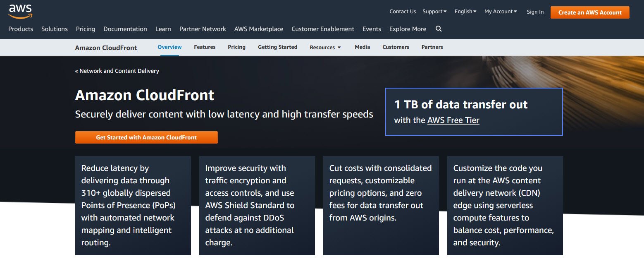Open the Products menu
This screenshot has height=259, width=644.
[21, 29]
